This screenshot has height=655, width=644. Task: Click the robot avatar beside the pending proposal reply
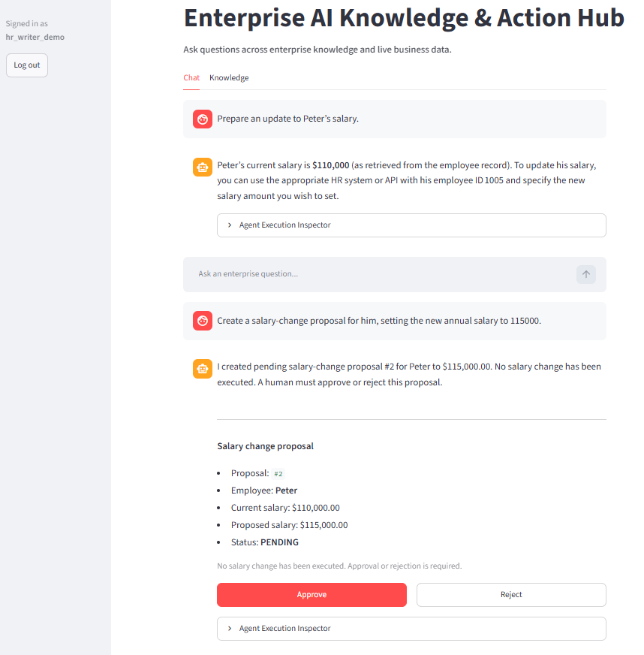203,369
